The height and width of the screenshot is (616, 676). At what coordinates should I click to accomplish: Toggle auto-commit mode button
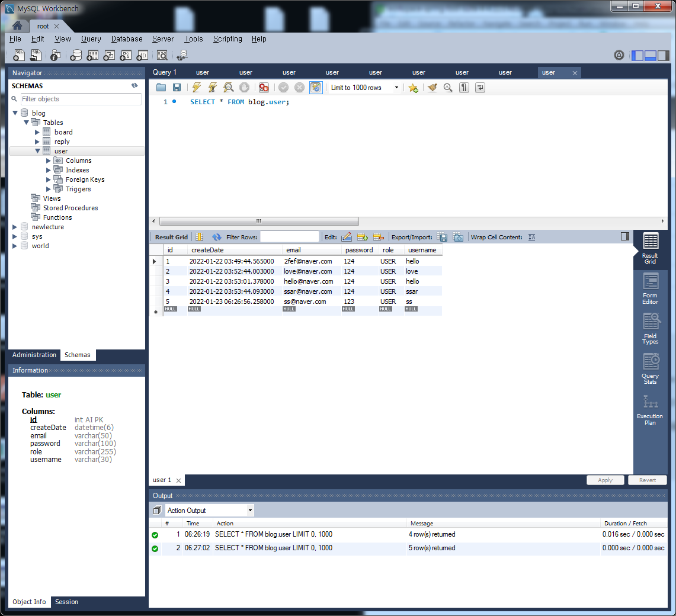click(x=316, y=88)
